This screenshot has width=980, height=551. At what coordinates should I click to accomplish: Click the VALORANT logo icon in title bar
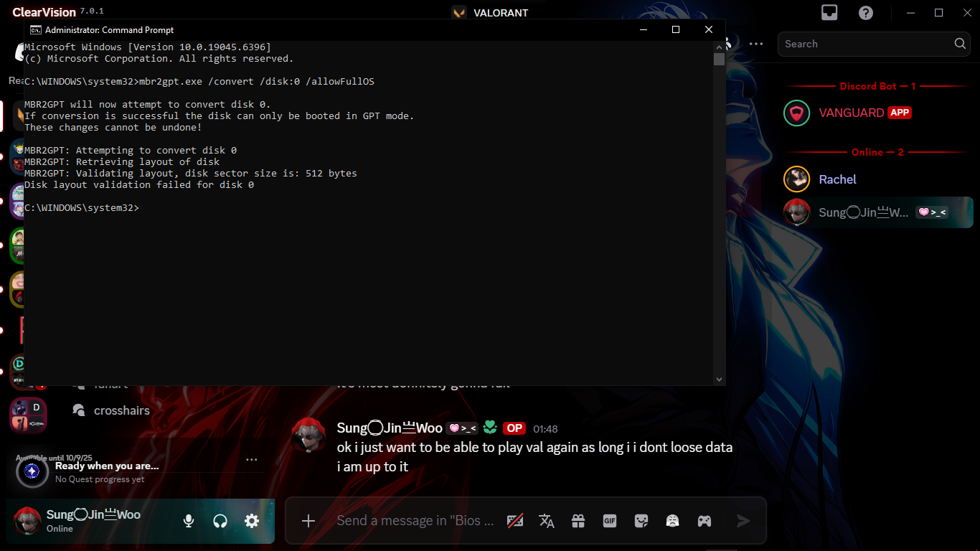pyautogui.click(x=459, y=13)
